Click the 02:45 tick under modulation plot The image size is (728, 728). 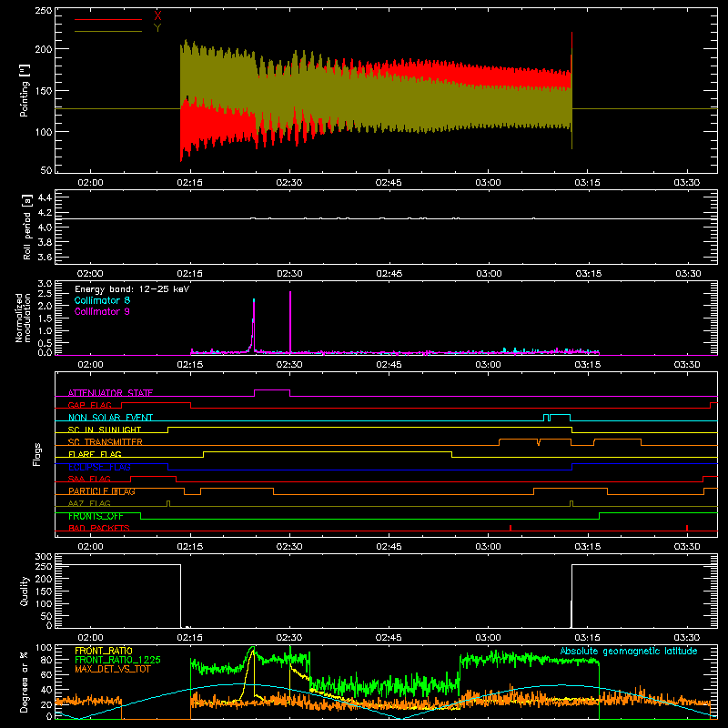tap(389, 365)
